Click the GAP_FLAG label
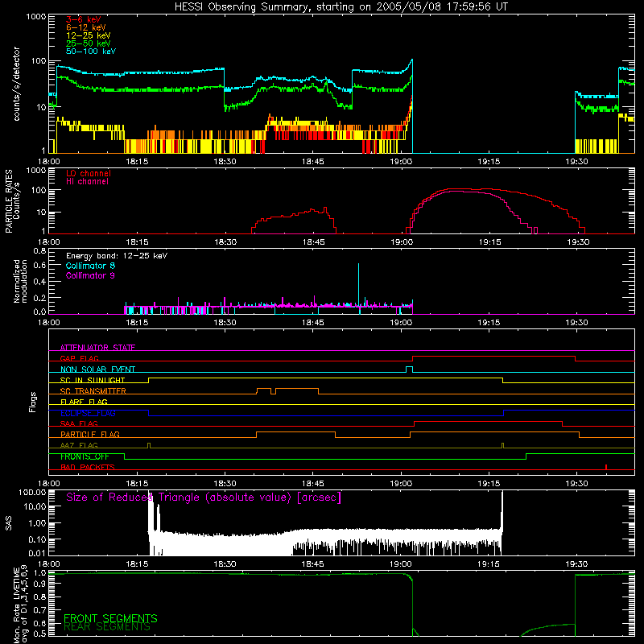 [x=79, y=358]
